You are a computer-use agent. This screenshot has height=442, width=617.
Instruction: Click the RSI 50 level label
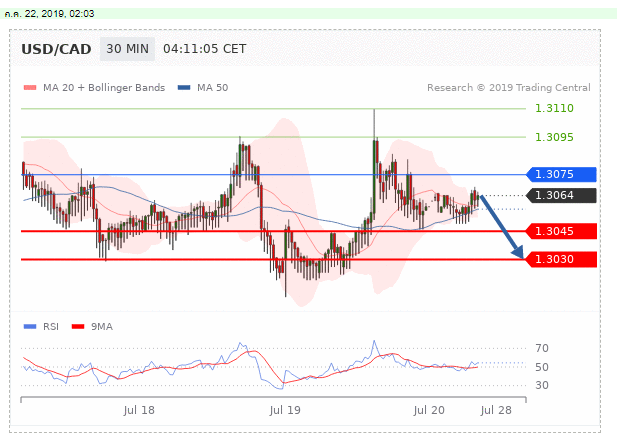click(542, 367)
